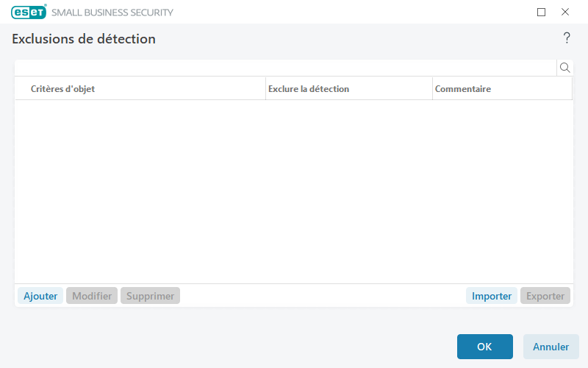The height and width of the screenshot is (368, 588).
Task: Open help with the question mark icon
Action: 567,38
